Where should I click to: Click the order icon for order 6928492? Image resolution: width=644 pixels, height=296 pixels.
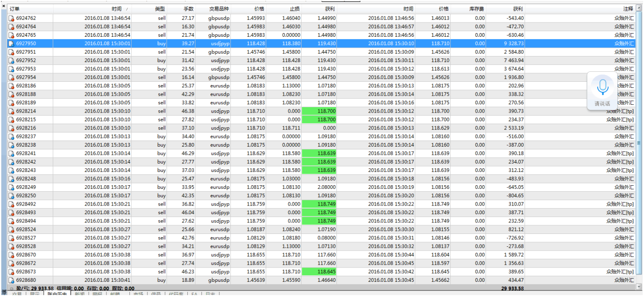(x=11, y=204)
